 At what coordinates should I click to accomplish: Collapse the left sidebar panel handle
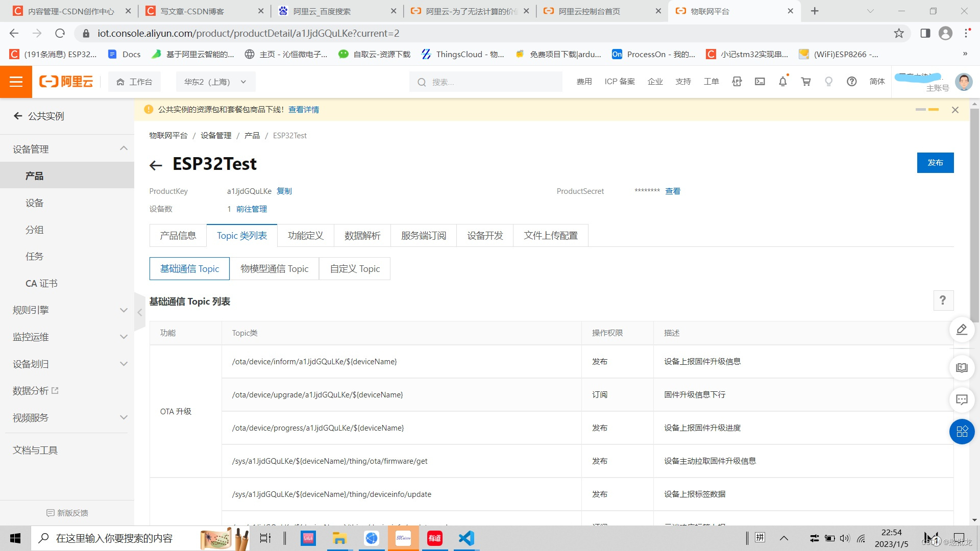(139, 312)
